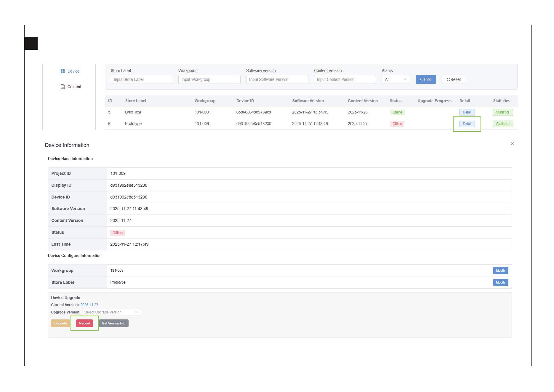
Task: Close the Device Information panel
Action: (513, 143)
